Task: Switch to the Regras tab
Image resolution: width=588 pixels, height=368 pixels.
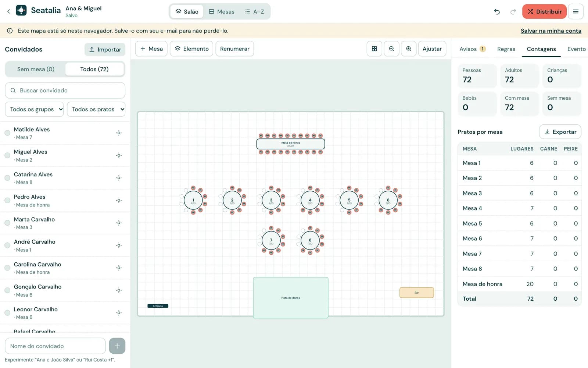Action: pyautogui.click(x=506, y=49)
